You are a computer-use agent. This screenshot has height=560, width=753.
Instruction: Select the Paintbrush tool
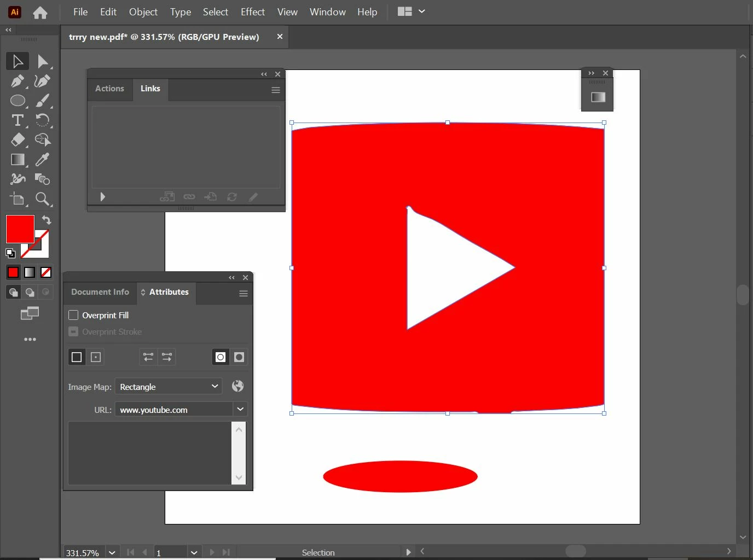[x=42, y=101]
